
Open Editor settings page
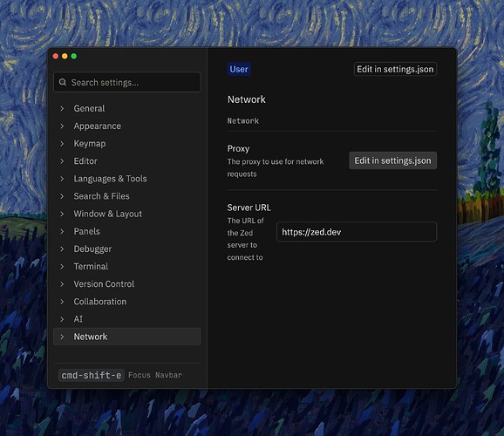(85, 161)
